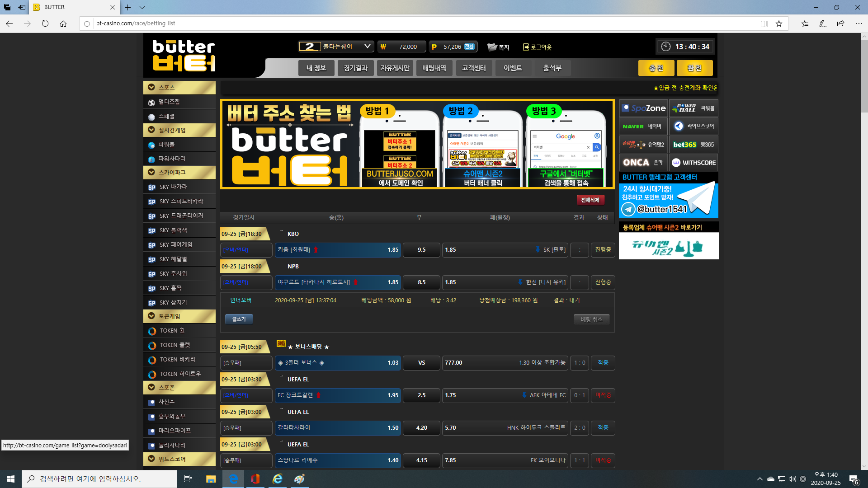
Task: Open the 배팅내역 menu tab
Action: coord(434,68)
